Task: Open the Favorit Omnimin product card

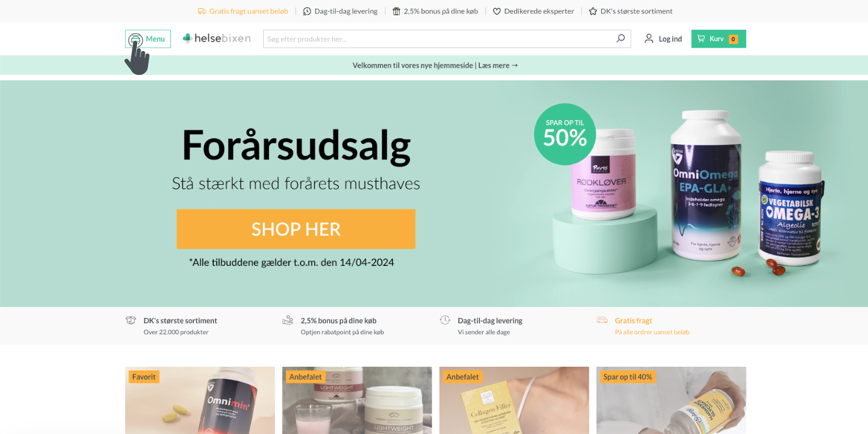Action: (200, 400)
